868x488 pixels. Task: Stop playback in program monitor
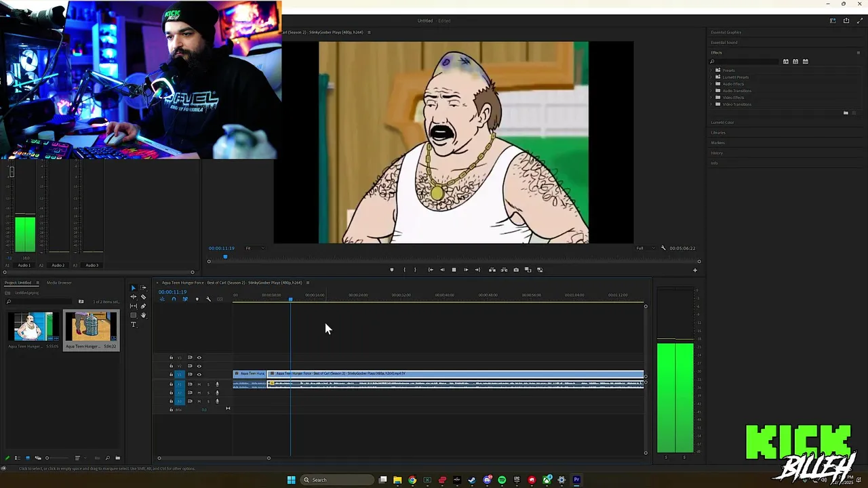tap(454, 270)
